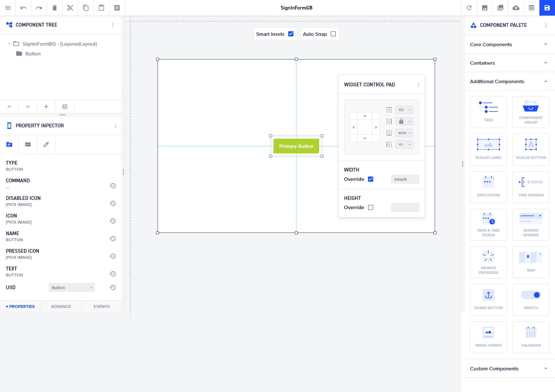Select the Calendar component
The width and height of the screenshot is (555, 392).
coord(531,337)
